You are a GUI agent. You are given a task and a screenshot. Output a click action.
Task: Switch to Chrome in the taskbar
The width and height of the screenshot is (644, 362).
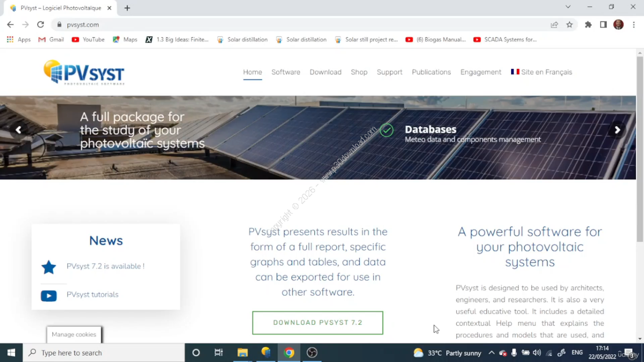[x=289, y=352]
